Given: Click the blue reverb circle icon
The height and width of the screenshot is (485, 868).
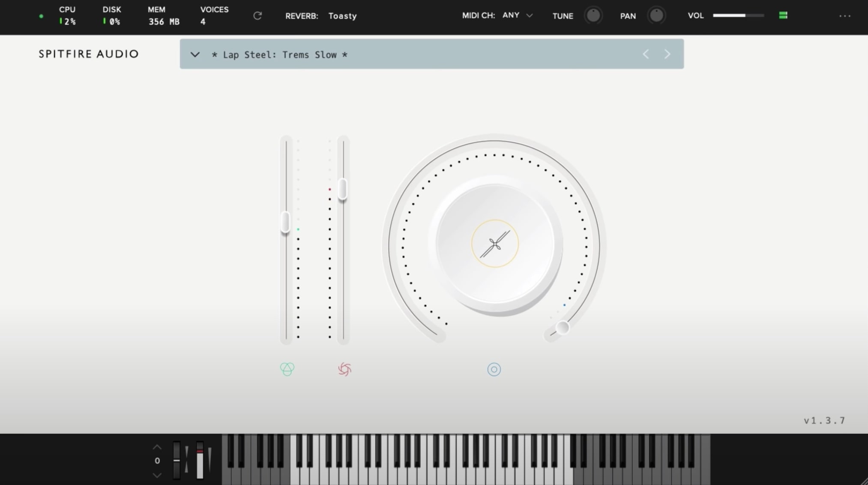Looking at the screenshot, I should 494,369.
